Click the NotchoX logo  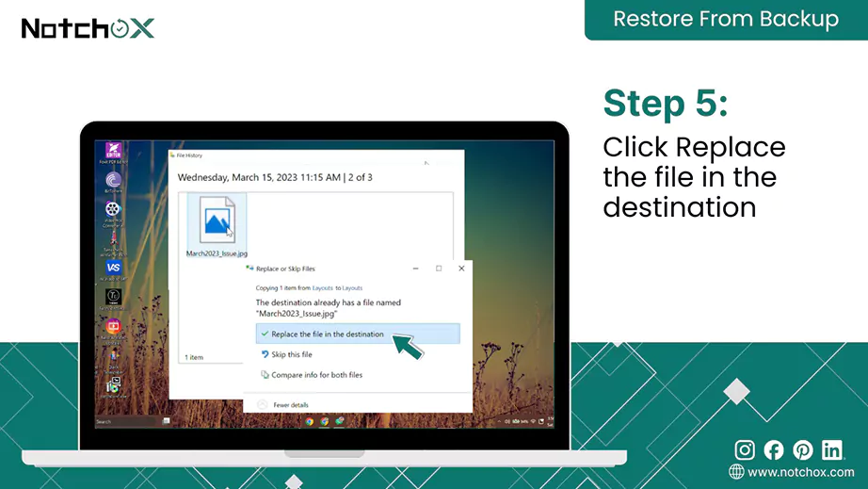pyautogui.click(x=88, y=28)
